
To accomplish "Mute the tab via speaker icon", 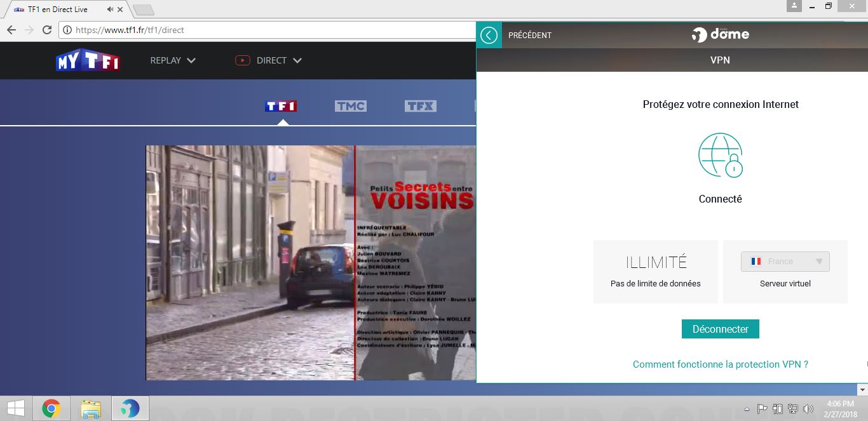I will (x=111, y=10).
